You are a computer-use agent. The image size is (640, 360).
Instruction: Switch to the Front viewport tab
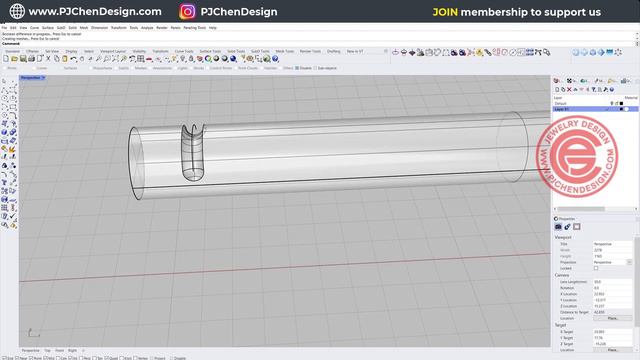click(x=60, y=351)
